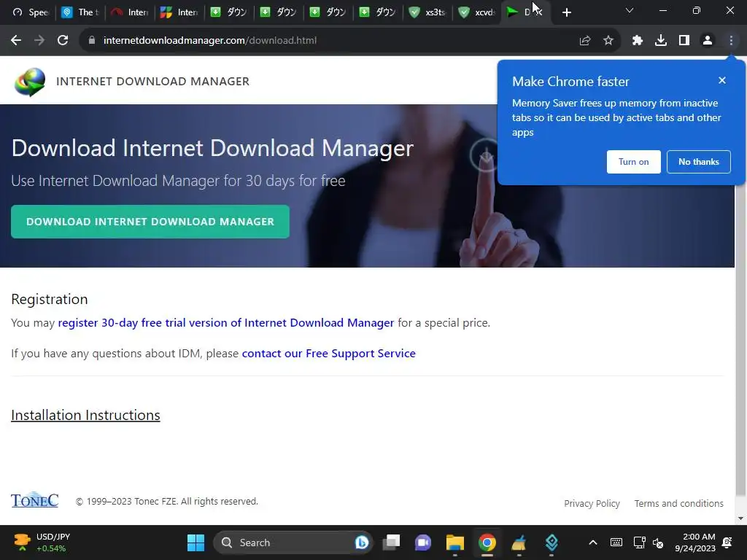The image size is (747, 560).
Task: Click the Tonec logo in the footer
Action: (x=35, y=500)
